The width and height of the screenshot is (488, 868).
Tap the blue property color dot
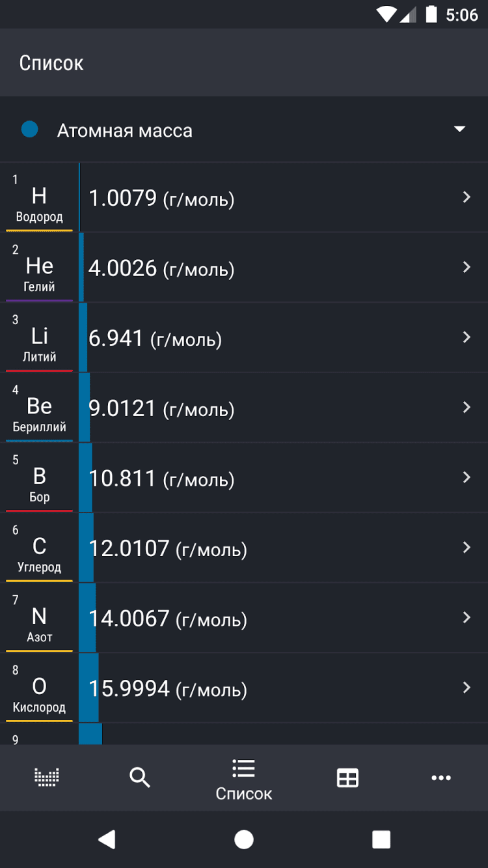[29, 130]
